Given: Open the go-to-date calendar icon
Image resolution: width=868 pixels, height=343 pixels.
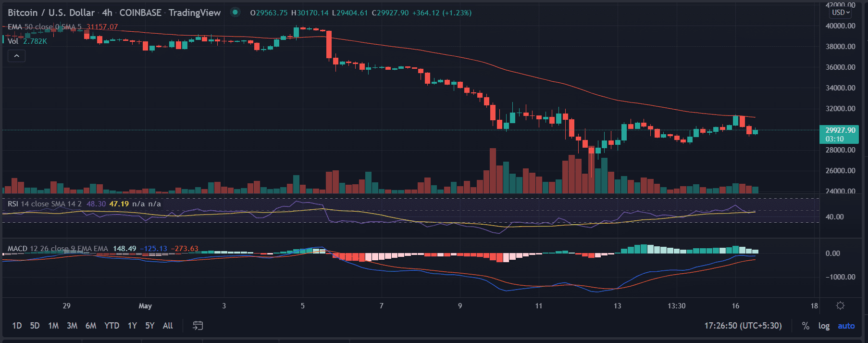Looking at the screenshot, I should coord(198,326).
